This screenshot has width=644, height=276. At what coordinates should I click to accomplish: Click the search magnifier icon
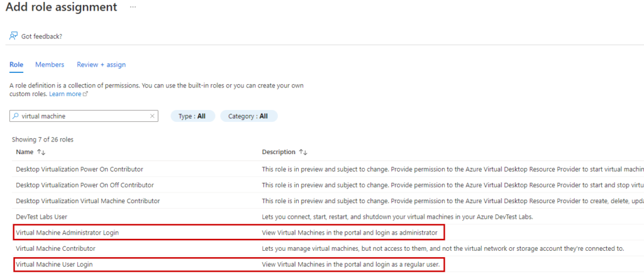coord(16,116)
